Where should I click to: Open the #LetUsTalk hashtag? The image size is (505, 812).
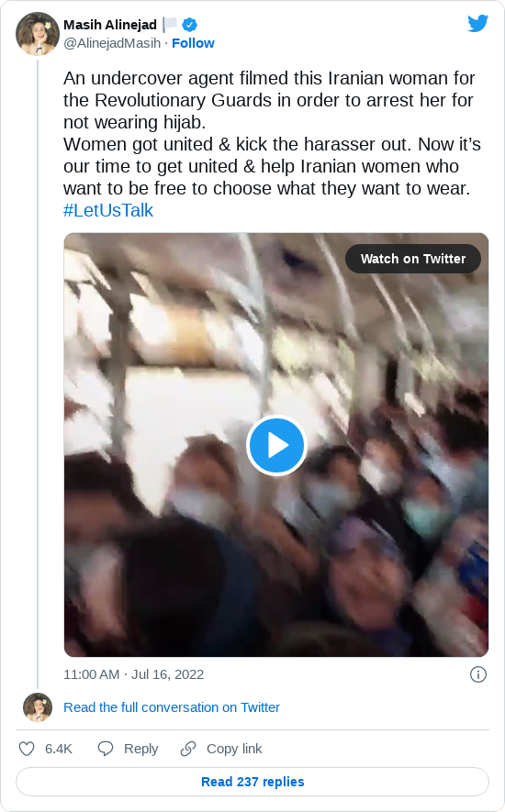(x=108, y=210)
